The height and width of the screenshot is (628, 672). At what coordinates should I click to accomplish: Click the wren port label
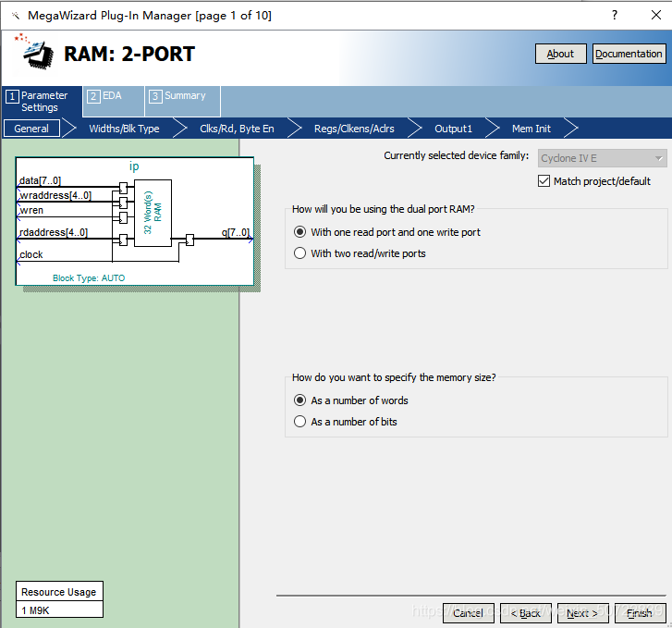31,210
